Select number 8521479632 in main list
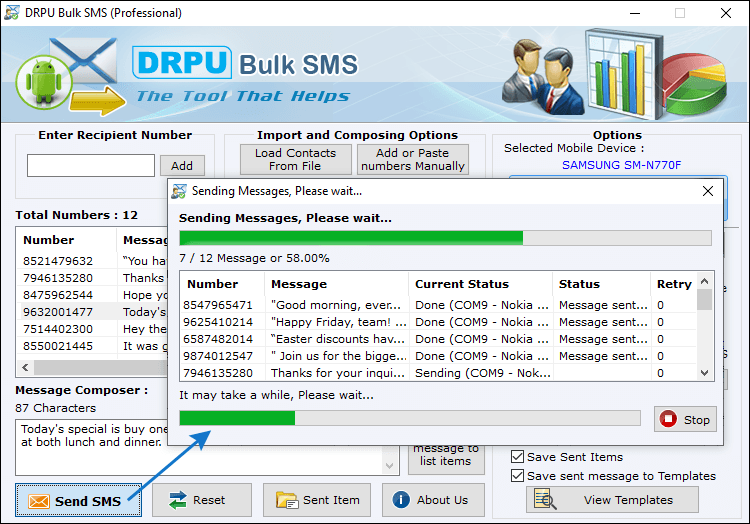The width and height of the screenshot is (750, 524). pos(58,261)
